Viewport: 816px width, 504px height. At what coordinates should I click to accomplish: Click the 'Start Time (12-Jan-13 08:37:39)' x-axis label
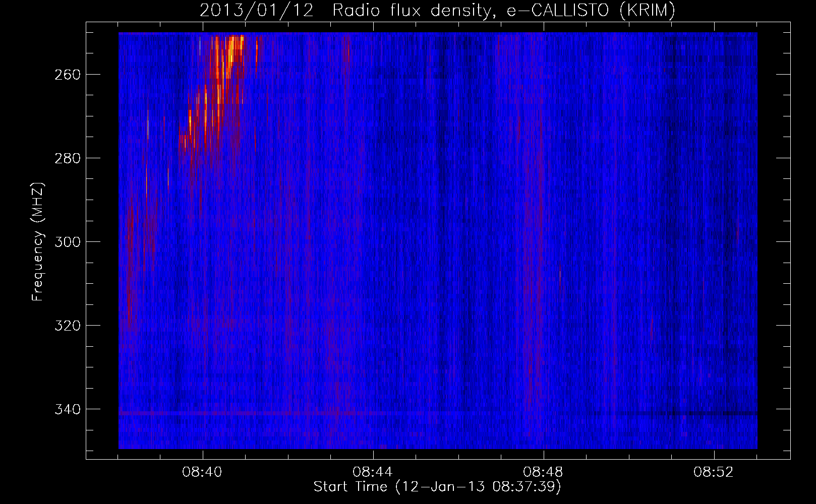point(437,487)
